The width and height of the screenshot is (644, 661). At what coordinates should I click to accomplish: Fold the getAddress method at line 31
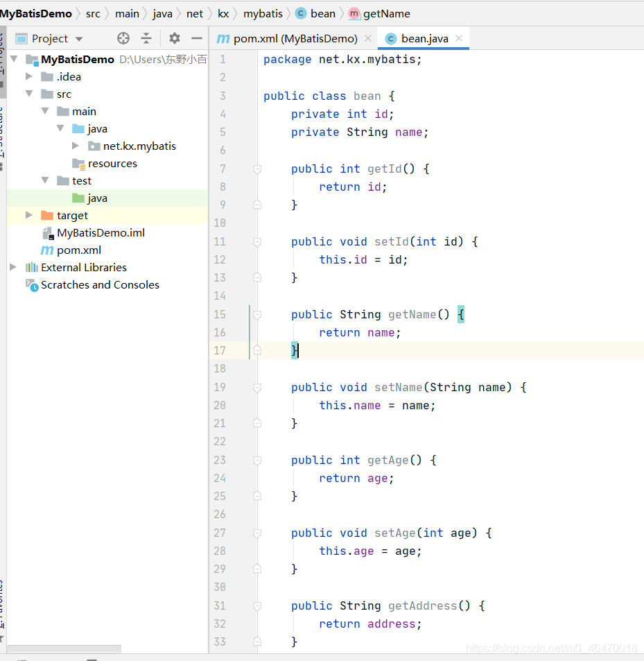point(257,606)
